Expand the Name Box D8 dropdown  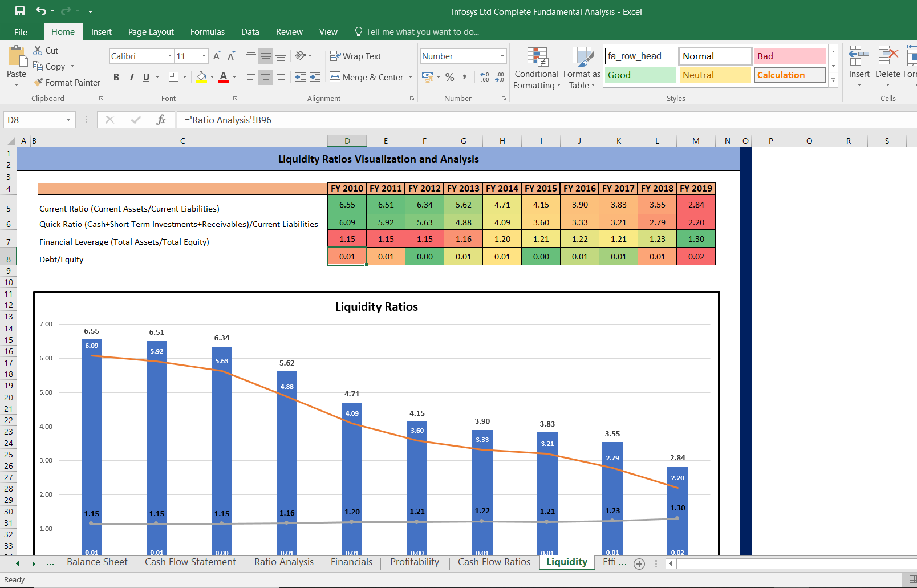click(x=68, y=120)
